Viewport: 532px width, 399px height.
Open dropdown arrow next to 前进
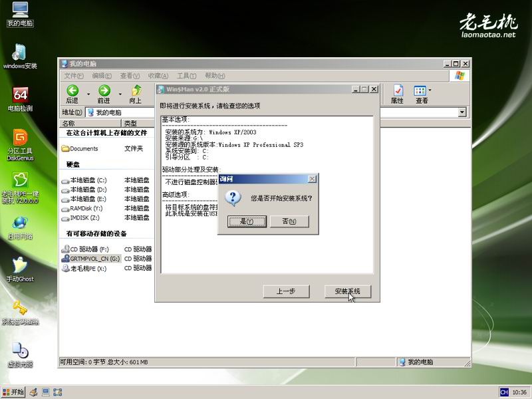pyautogui.click(x=120, y=94)
